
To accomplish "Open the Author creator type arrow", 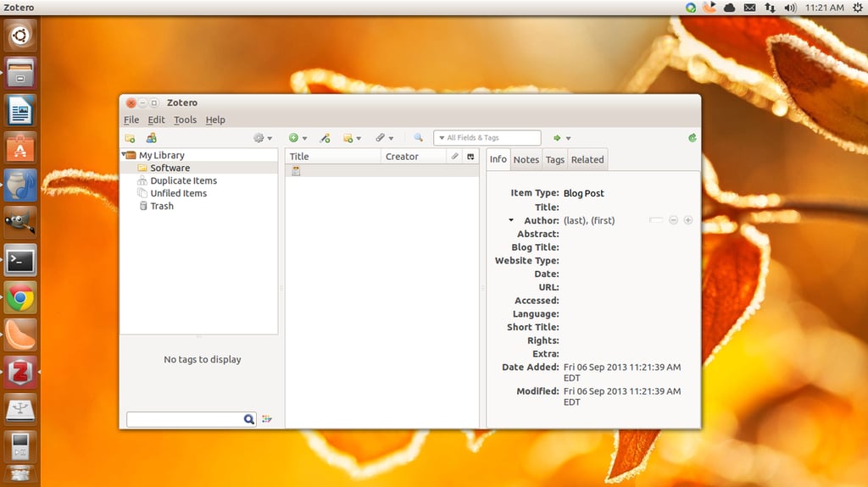I will point(511,220).
